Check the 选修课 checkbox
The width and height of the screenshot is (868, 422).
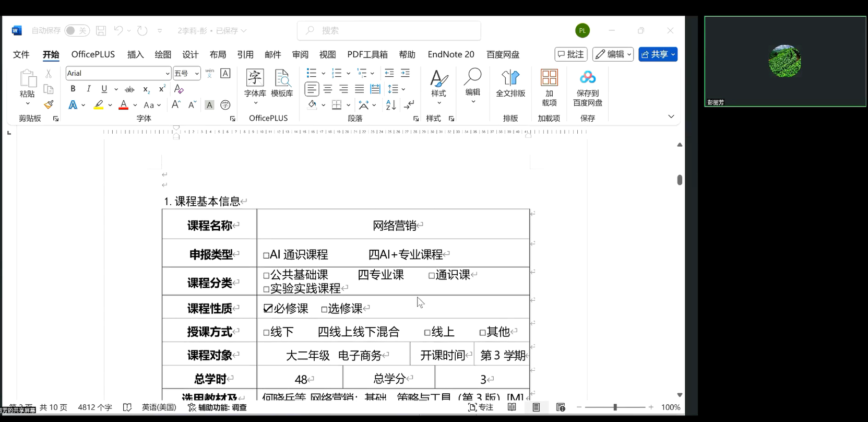(x=324, y=310)
